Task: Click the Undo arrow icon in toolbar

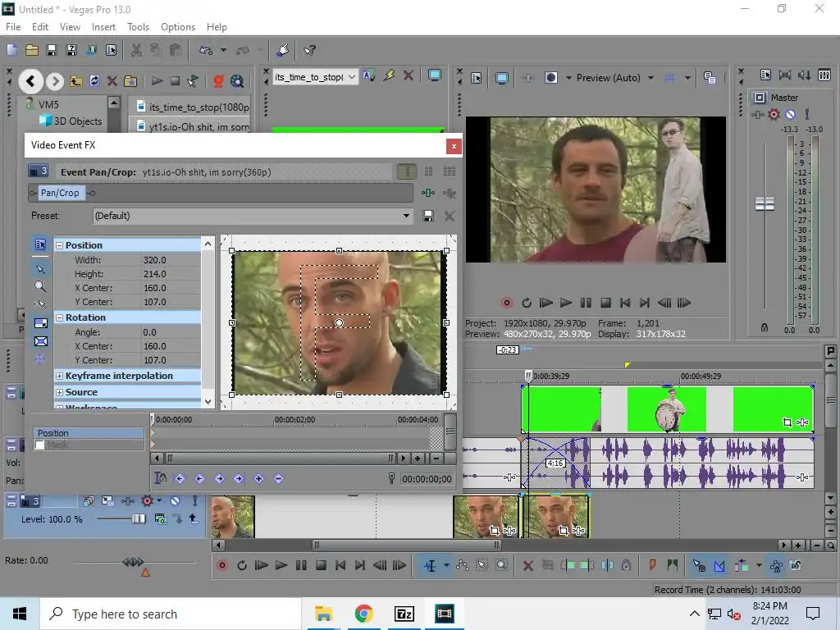Action: (x=206, y=50)
